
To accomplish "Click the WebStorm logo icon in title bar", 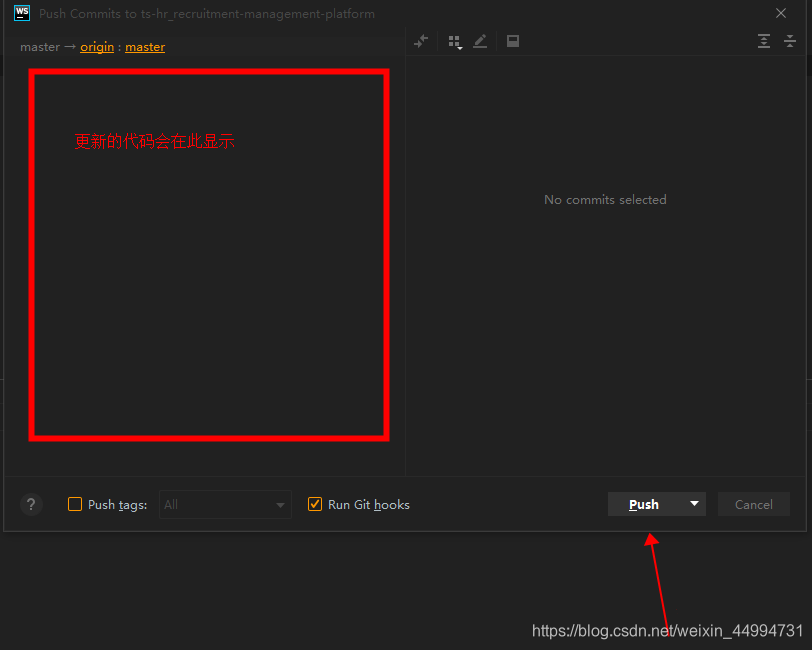I will (x=22, y=13).
